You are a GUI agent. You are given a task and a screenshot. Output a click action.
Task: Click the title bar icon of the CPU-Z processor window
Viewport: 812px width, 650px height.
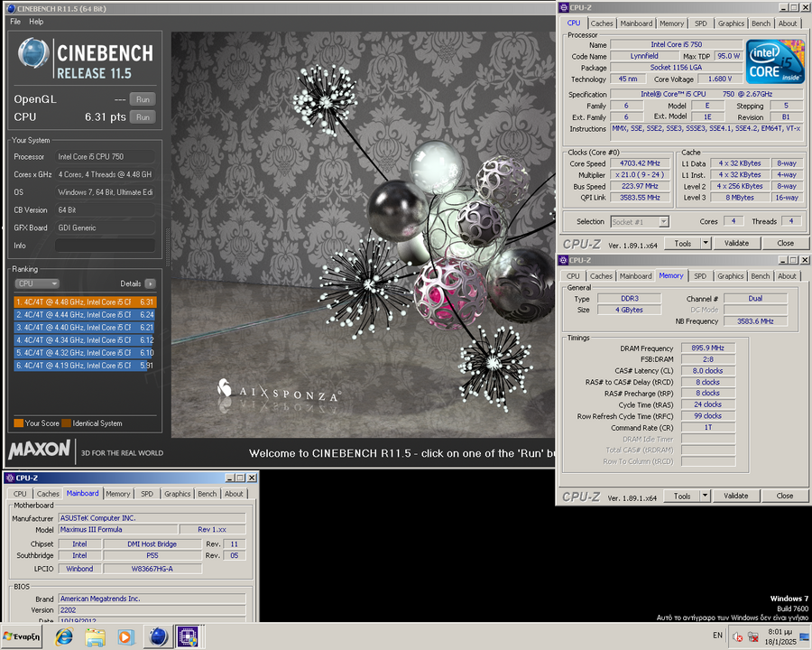coord(564,7)
